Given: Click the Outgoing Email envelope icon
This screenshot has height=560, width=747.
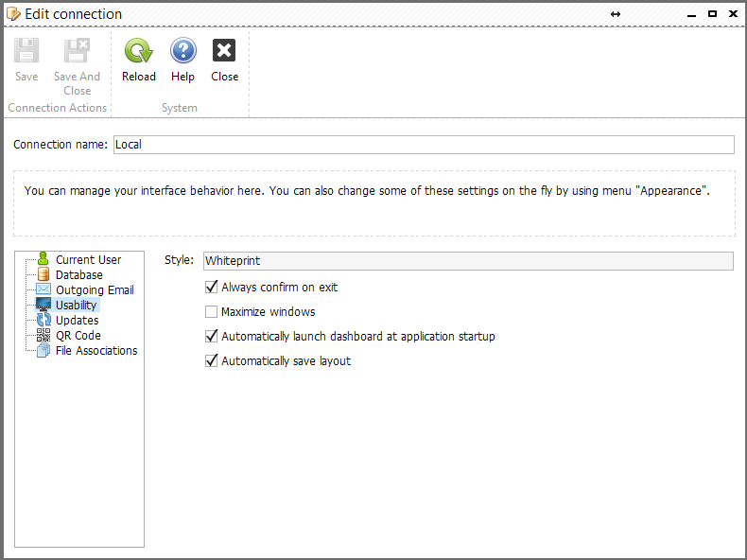Looking at the screenshot, I should 43,289.
